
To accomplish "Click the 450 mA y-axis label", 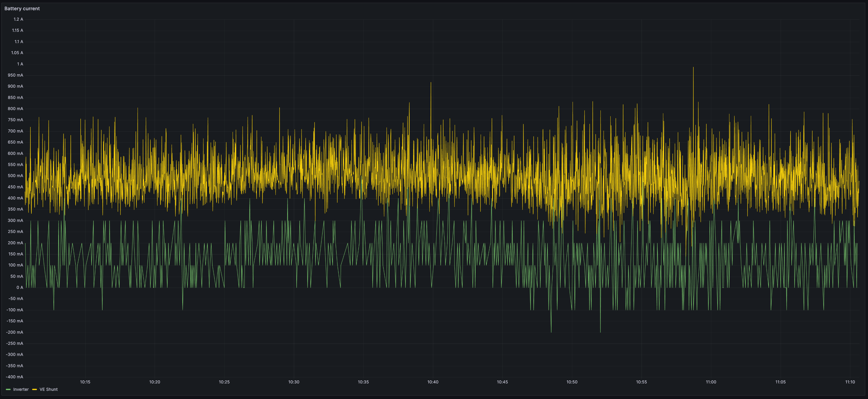I will 16,187.
